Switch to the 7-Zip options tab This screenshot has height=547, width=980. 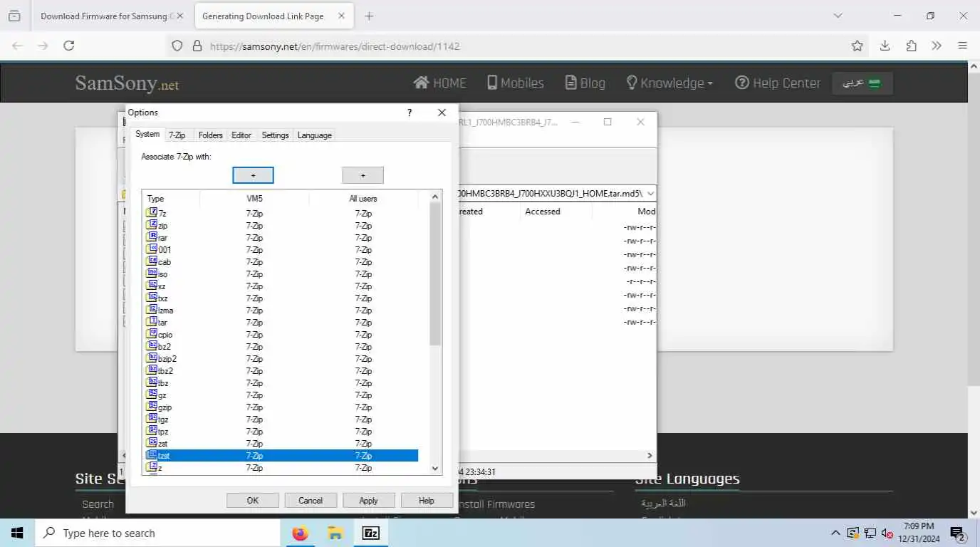pos(177,135)
